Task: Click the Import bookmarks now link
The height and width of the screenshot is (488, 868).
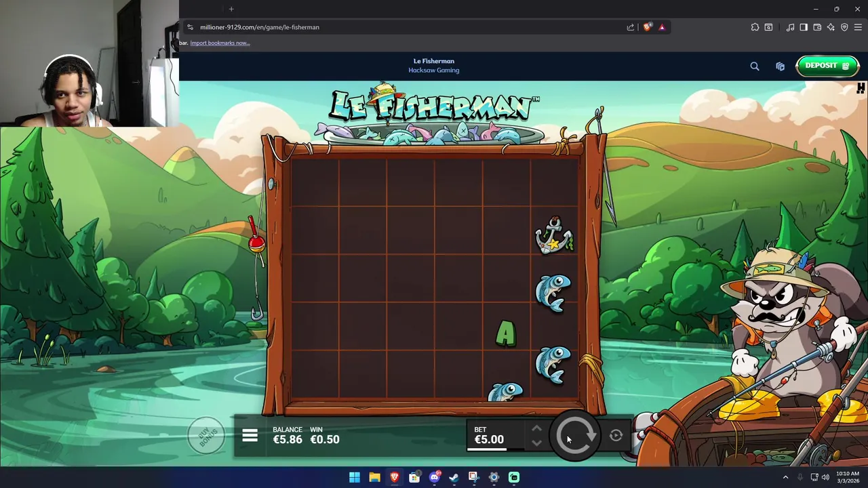Action: coord(220,43)
